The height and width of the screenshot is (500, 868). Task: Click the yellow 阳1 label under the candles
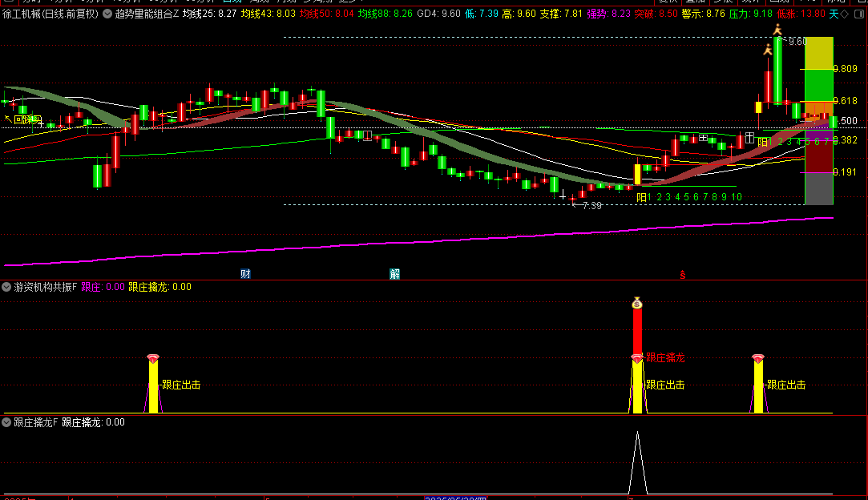coord(644,197)
